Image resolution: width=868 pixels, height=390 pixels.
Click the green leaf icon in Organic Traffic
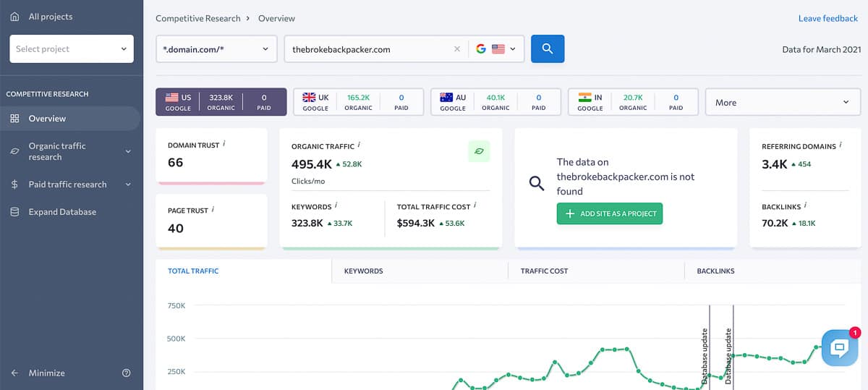pyautogui.click(x=479, y=152)
